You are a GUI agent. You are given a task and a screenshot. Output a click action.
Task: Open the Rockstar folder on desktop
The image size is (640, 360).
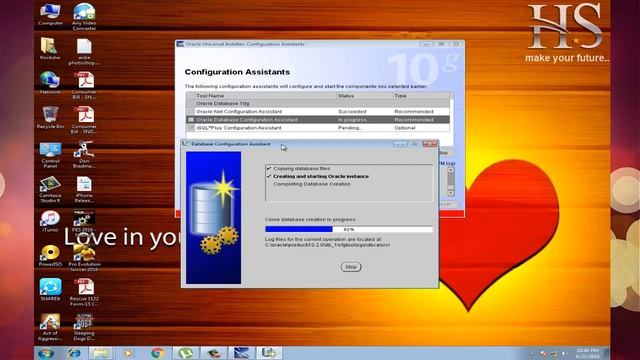coord(50,49)
